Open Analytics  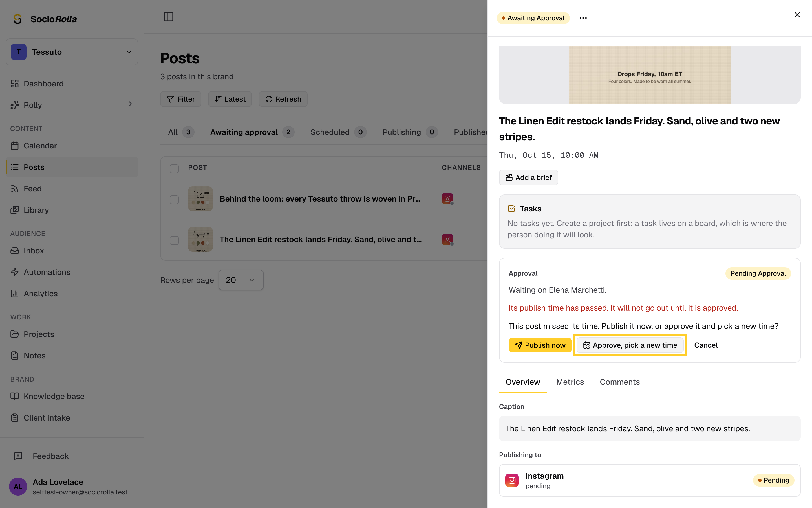(72, 294)
